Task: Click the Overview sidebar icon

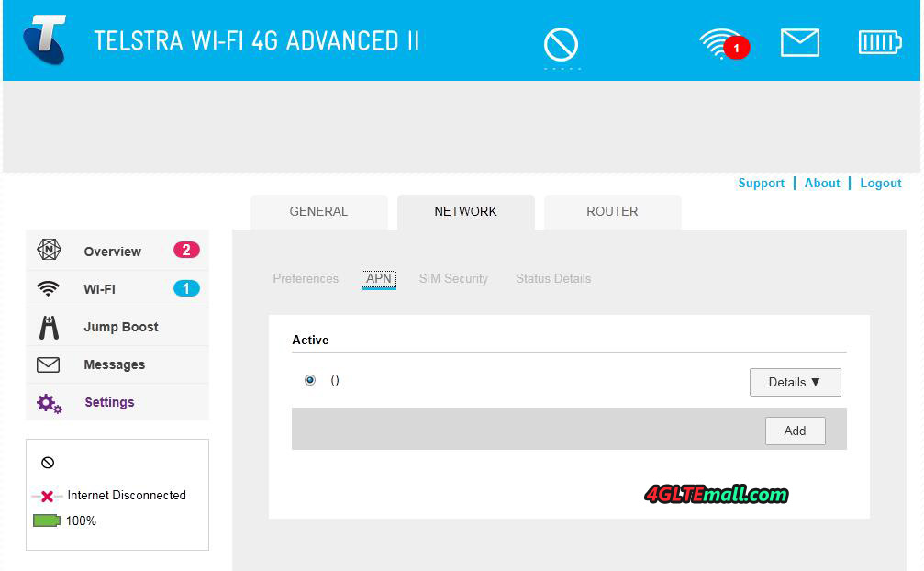Action: (49, 251)
